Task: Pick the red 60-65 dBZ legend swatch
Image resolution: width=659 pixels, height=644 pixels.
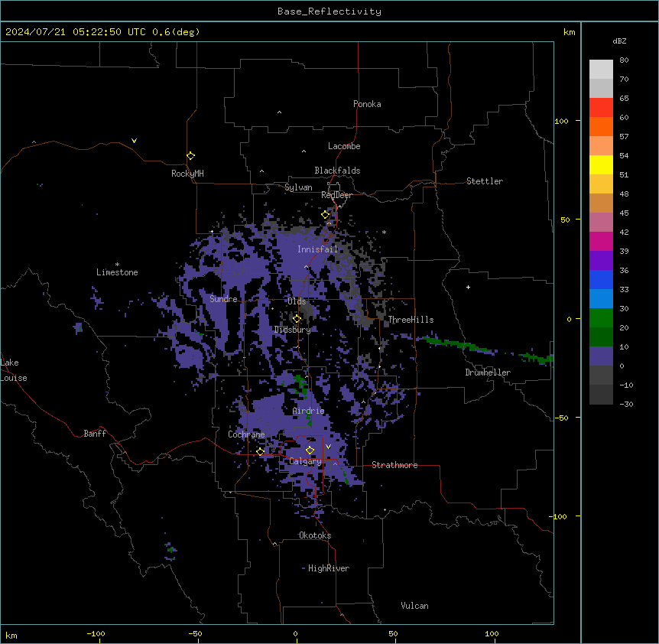Action: pos(601,107)
